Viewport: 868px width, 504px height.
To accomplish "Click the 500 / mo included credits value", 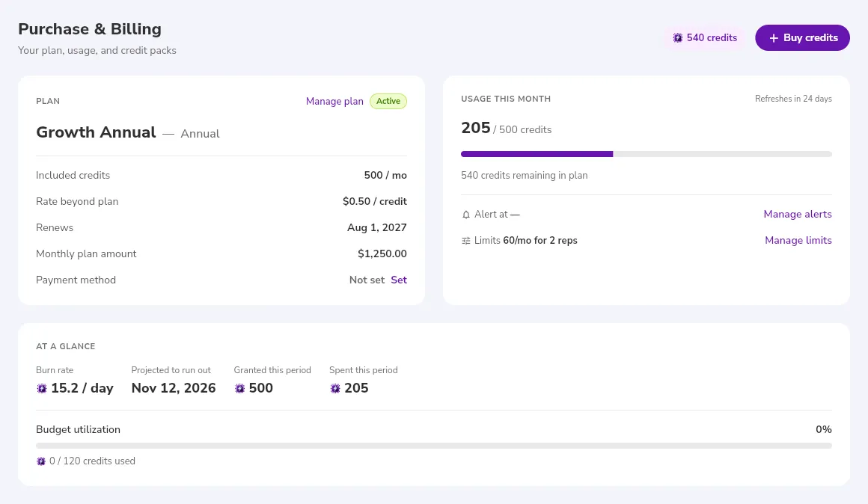I will [x=385, y=176].
